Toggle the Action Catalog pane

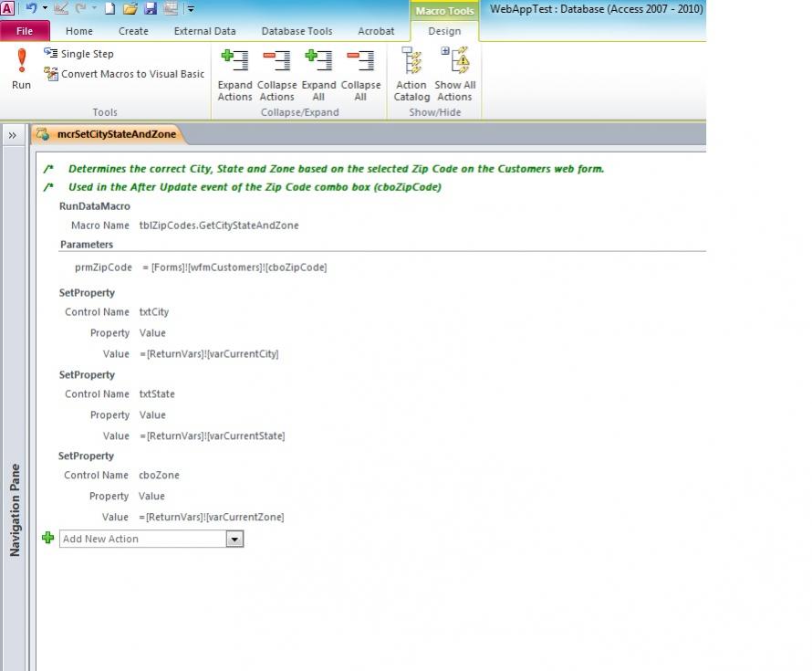pos(411,74)
